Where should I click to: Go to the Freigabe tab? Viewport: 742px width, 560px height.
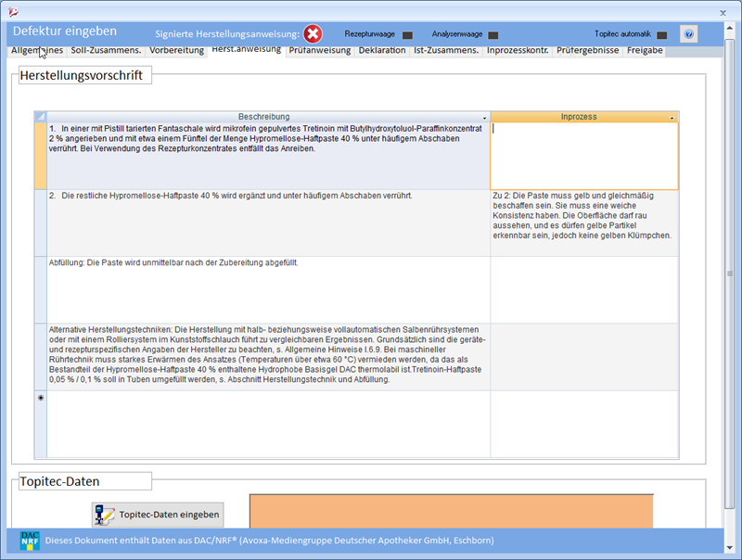[x=645, y=50]
